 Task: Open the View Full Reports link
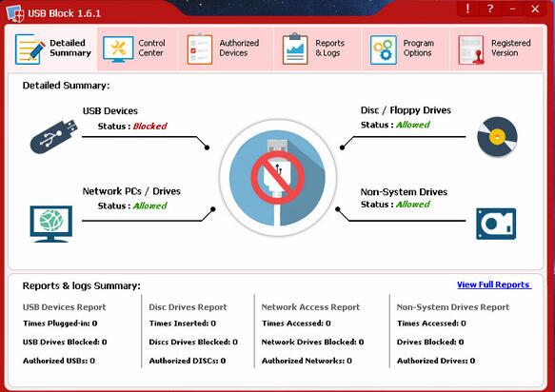pos(494,284)
